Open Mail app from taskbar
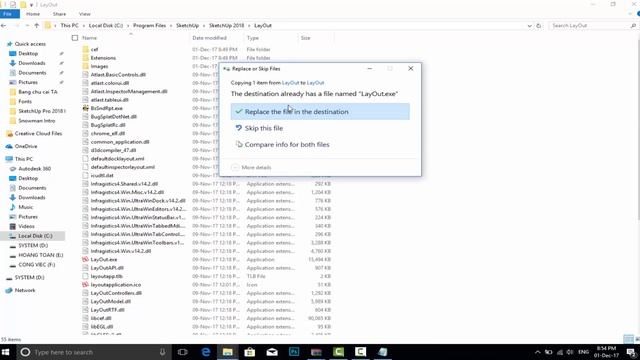This screenshot has width=640, height=360. click(272, 352)
